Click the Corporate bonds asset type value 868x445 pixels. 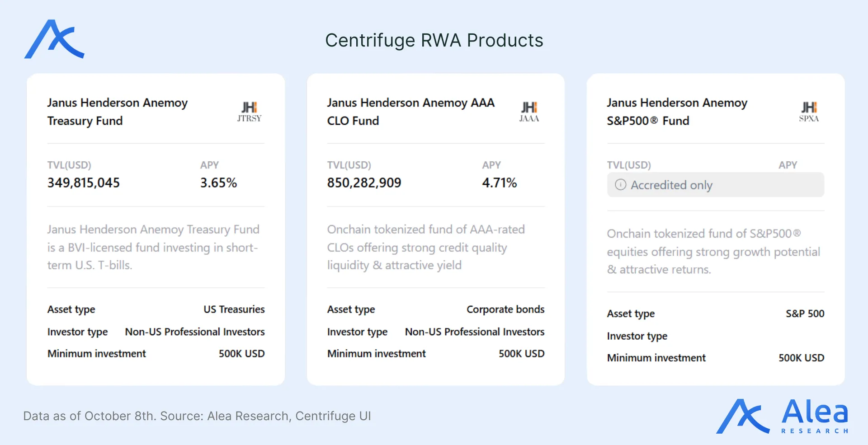[505, 309]
